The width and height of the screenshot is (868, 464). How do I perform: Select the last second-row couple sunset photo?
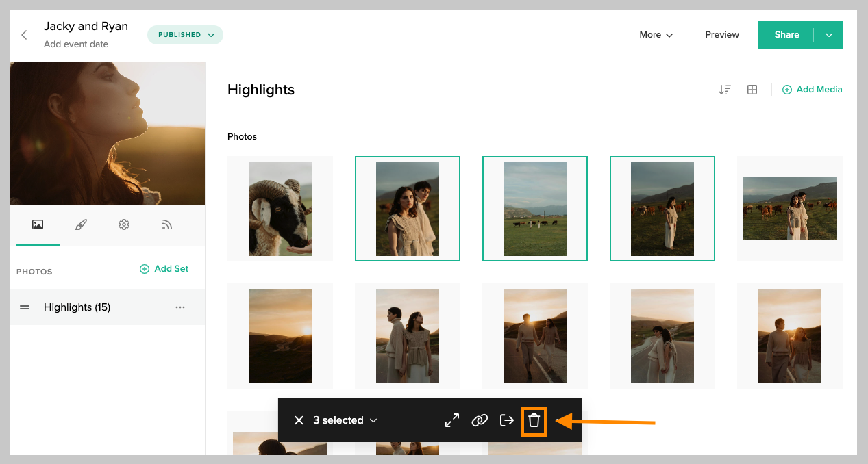[x=790, y=336]
